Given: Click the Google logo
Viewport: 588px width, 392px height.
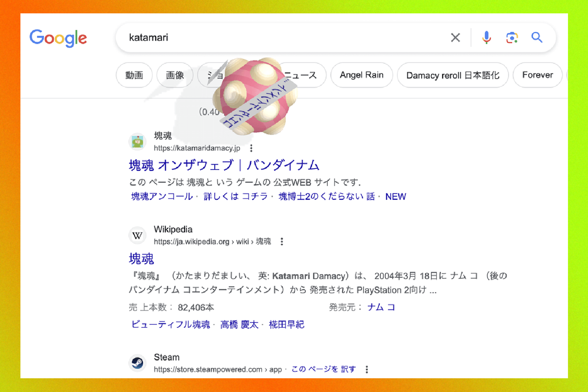Looking at the screenshot, I should 58,38.
